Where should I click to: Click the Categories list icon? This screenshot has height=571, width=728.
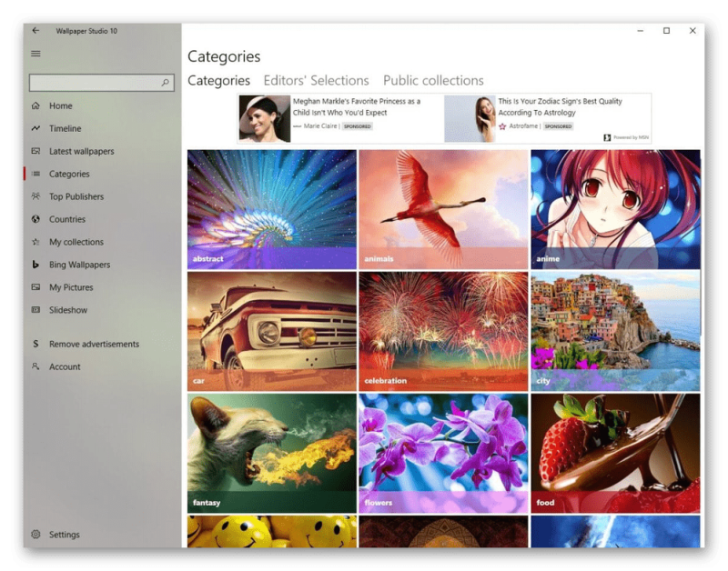point(35,174)
